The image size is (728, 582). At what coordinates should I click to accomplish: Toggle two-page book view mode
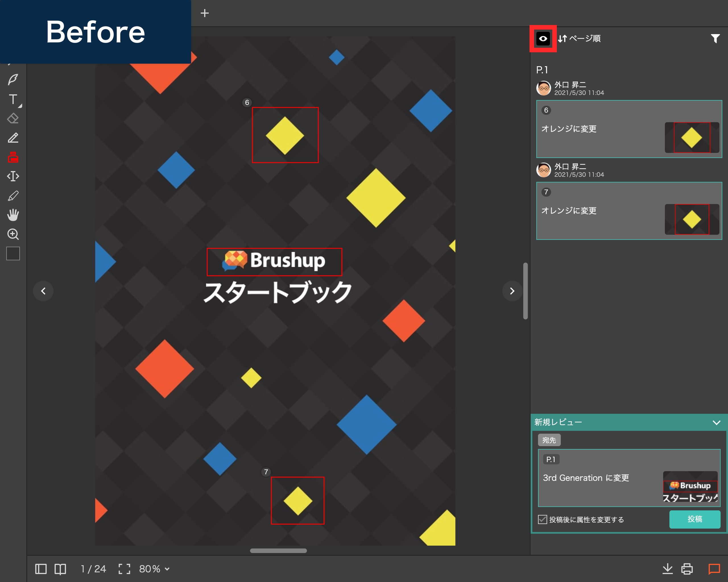click(60, 569)
